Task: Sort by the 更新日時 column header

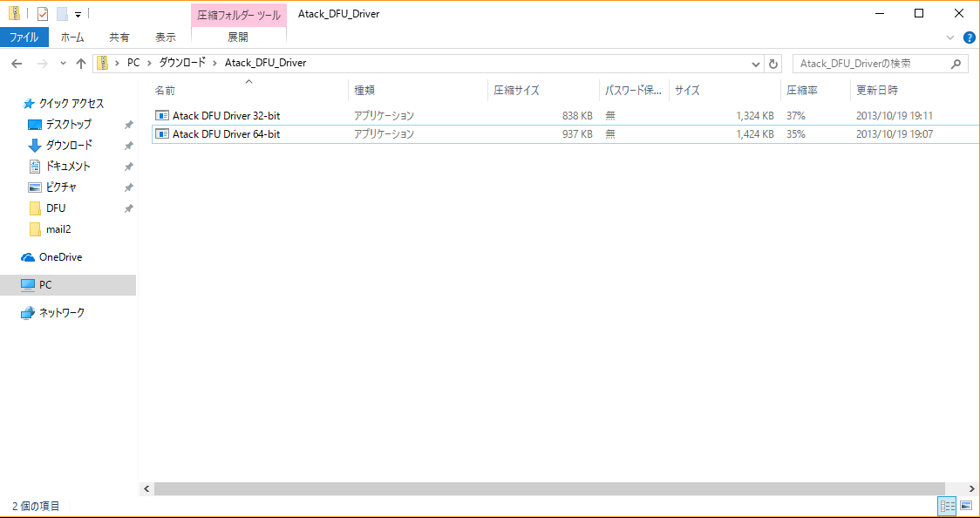Action: point(913,91)
